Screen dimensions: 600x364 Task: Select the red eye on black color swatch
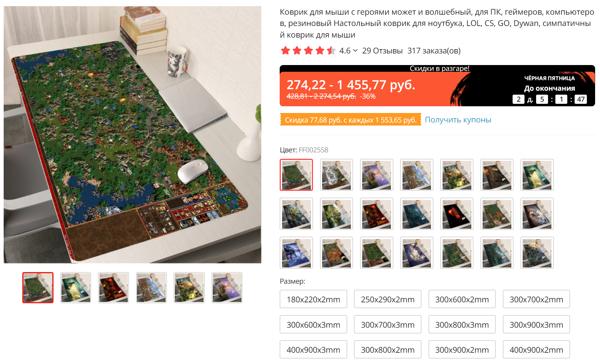(x=457, y=214)
